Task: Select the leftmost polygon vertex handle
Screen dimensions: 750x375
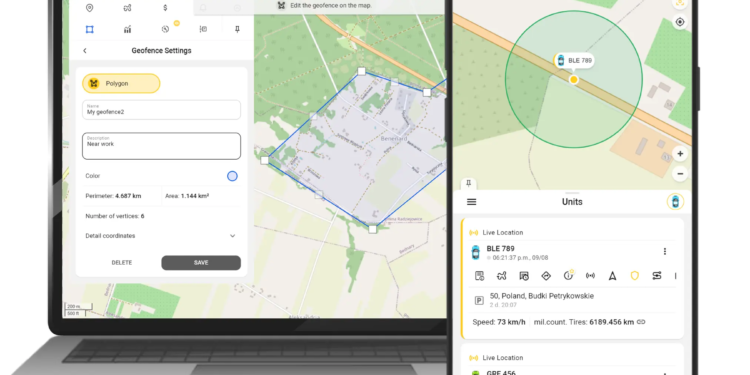Action: (265, 160)
